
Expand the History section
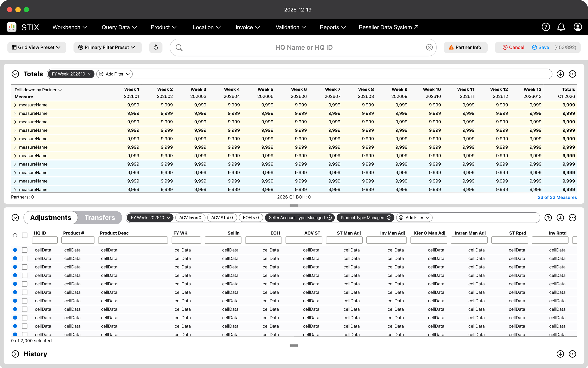15,354
